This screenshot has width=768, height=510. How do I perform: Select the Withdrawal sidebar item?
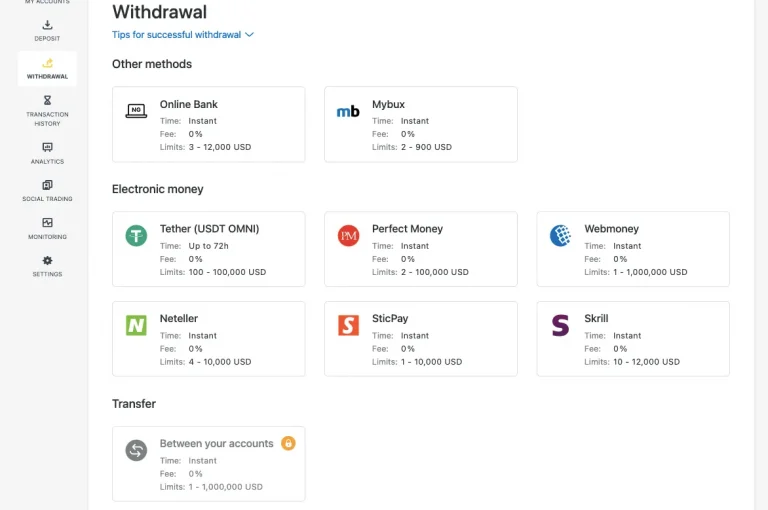click(47, 68)
